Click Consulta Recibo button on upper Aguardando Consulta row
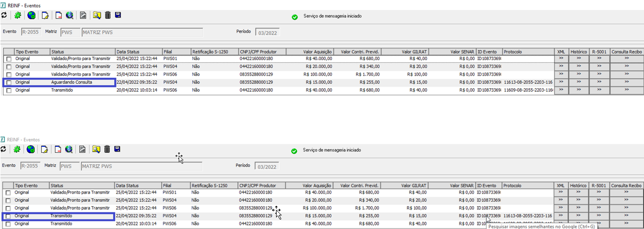 point(627,82)
